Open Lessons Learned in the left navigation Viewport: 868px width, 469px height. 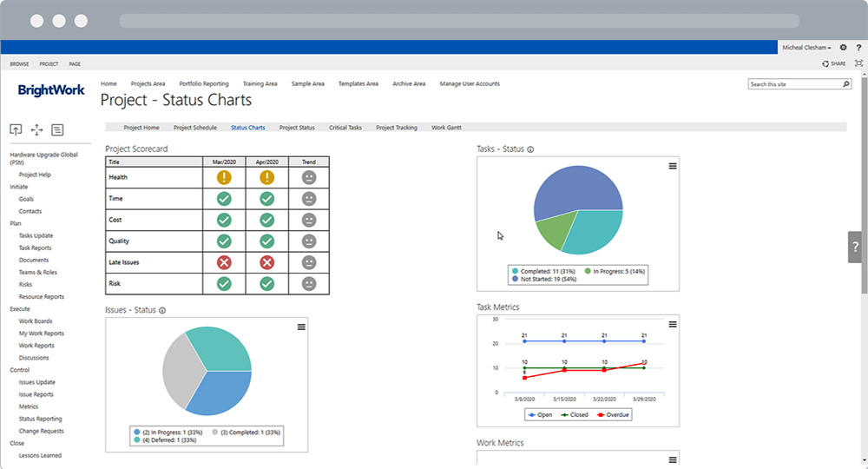point(40,455)
